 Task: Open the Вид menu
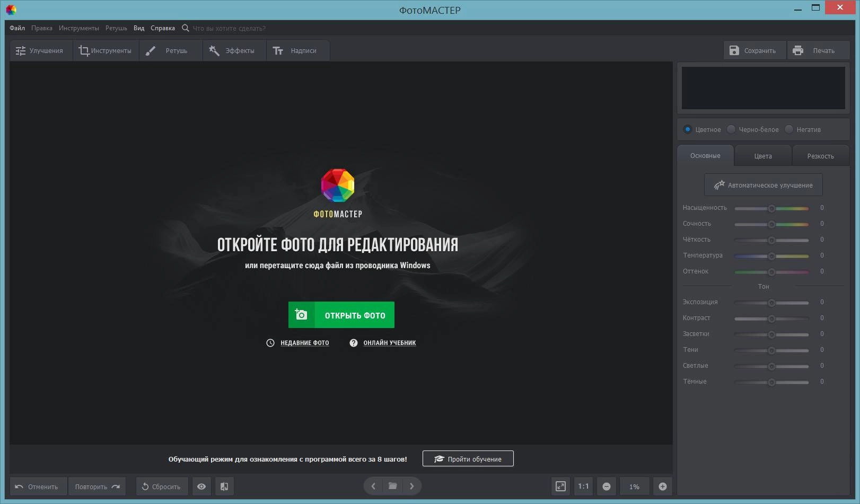click(x=139, y=28)
